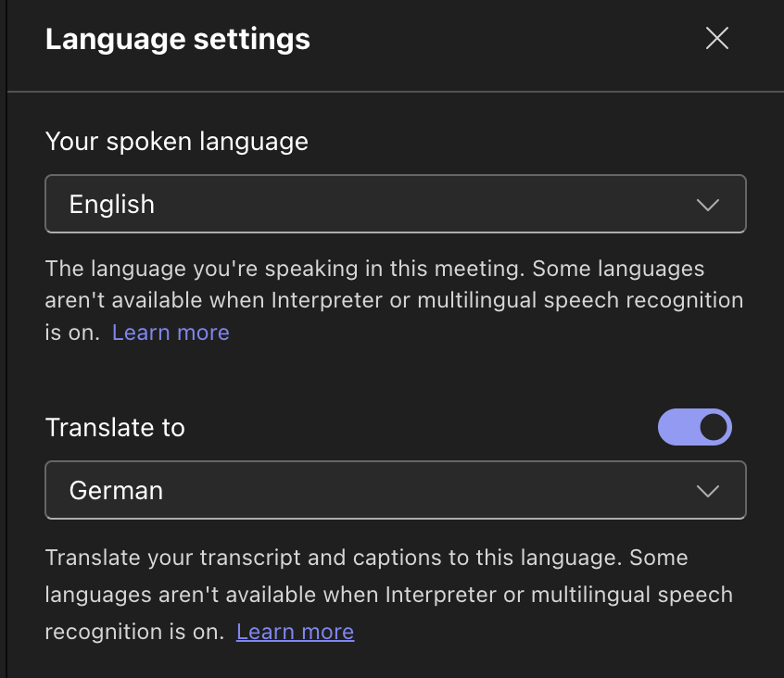Click the Your spoken language label

[x=176, y=142]
